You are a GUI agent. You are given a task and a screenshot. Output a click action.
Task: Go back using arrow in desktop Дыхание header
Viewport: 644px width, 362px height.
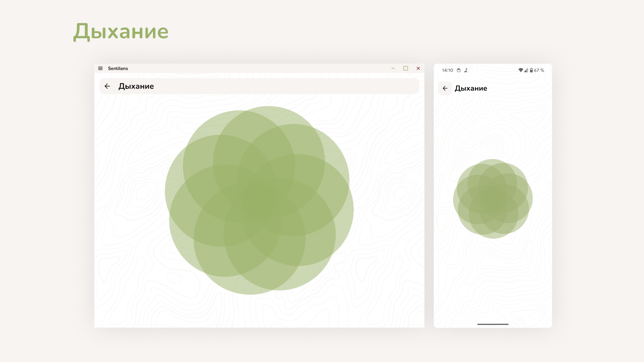(107, 86)
